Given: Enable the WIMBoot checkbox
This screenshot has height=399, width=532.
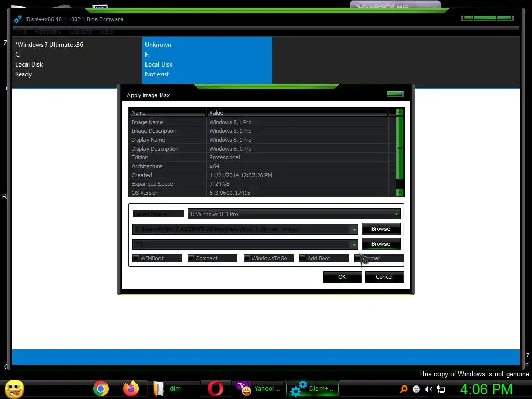Looking at the screenshot, I should click(136, 258).
